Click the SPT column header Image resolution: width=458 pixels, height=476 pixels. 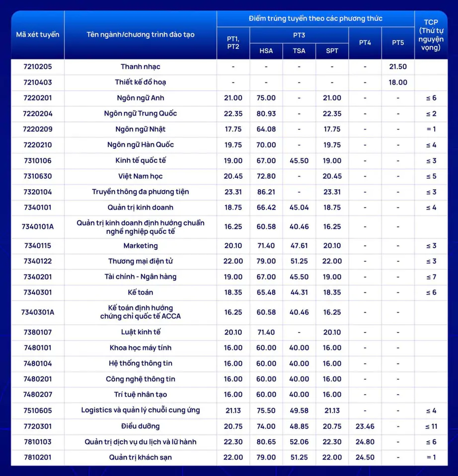pyautogui.click(x=332, y=51)
